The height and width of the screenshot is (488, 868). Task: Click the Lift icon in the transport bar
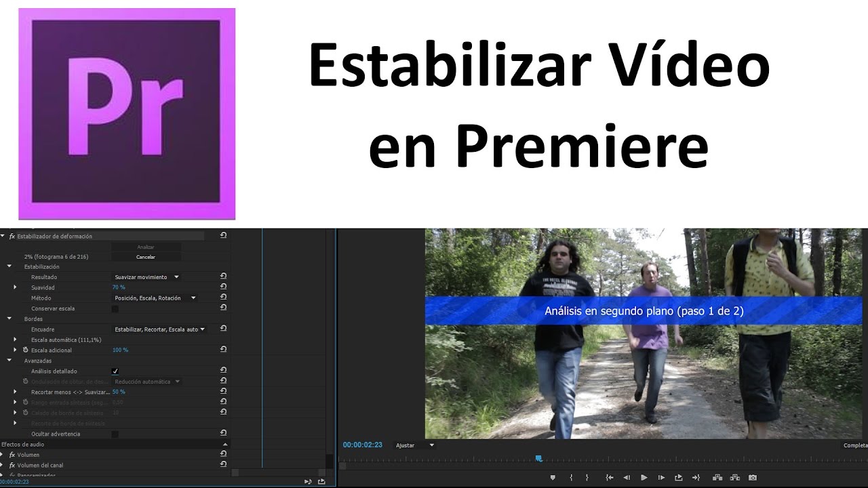coord(718,477)
